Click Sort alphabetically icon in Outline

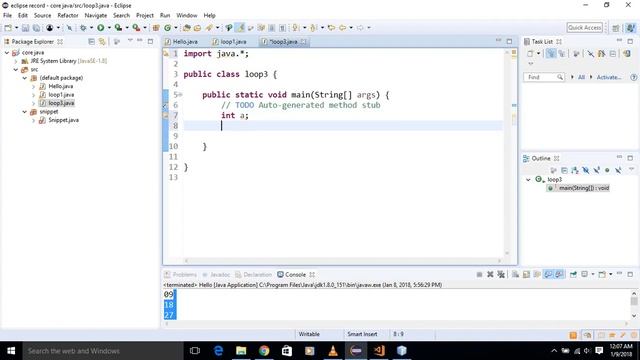tap(575, 170)
